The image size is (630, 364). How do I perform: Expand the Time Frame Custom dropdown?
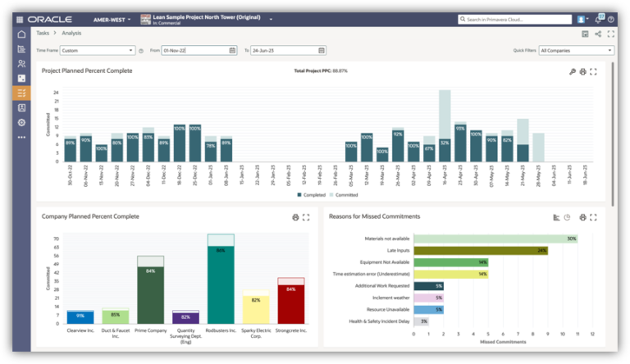click(x=96, y=50)
